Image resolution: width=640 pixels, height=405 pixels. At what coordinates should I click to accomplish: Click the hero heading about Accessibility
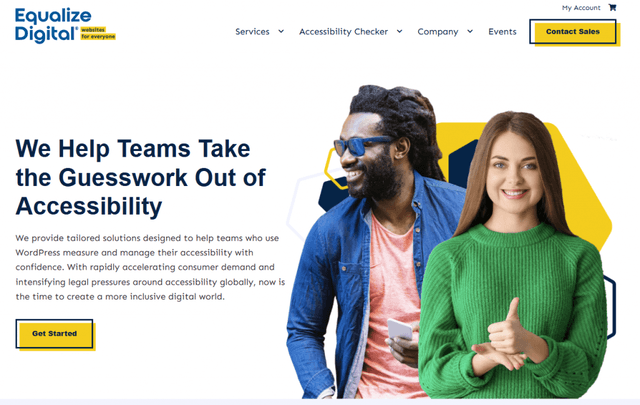[141, 177]
